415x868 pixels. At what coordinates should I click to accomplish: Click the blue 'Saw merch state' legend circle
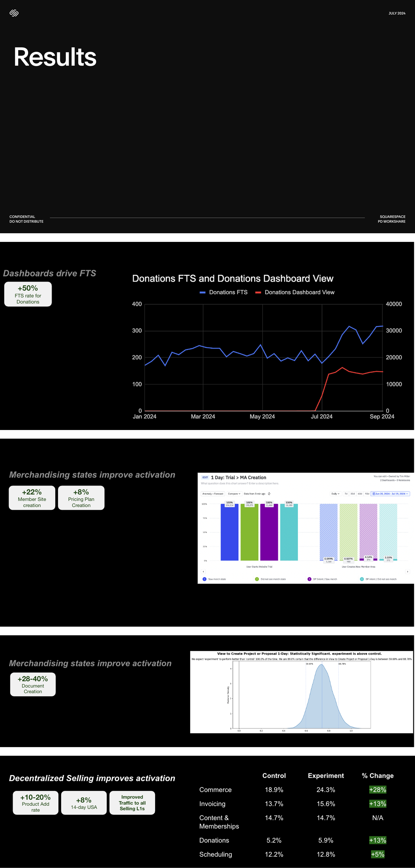[204, 579]
